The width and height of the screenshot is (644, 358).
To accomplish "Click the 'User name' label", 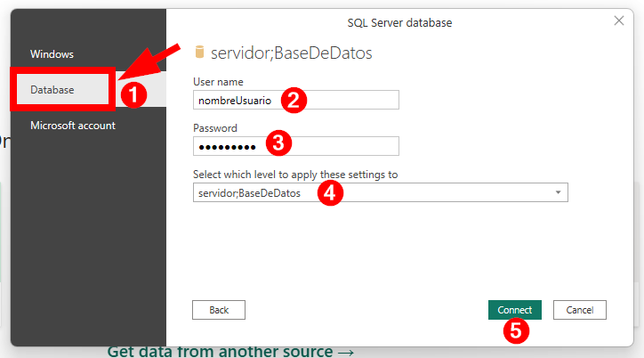I will click(218, 82).
